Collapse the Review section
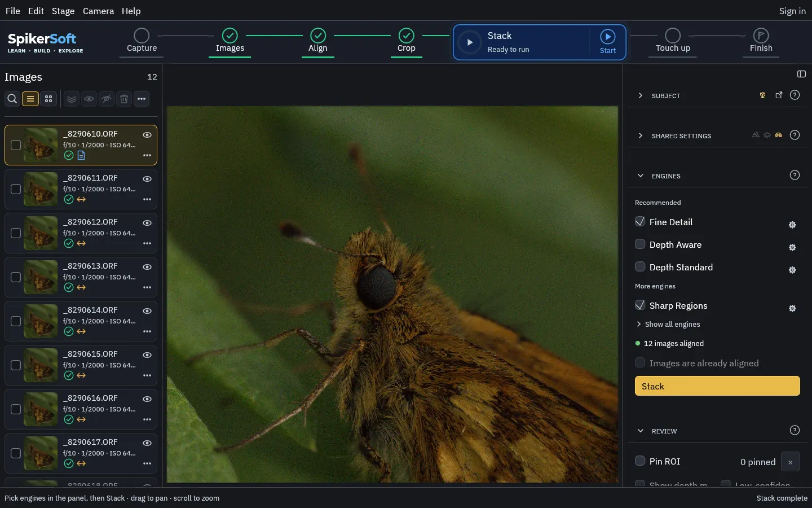 [x=641, y=431]
